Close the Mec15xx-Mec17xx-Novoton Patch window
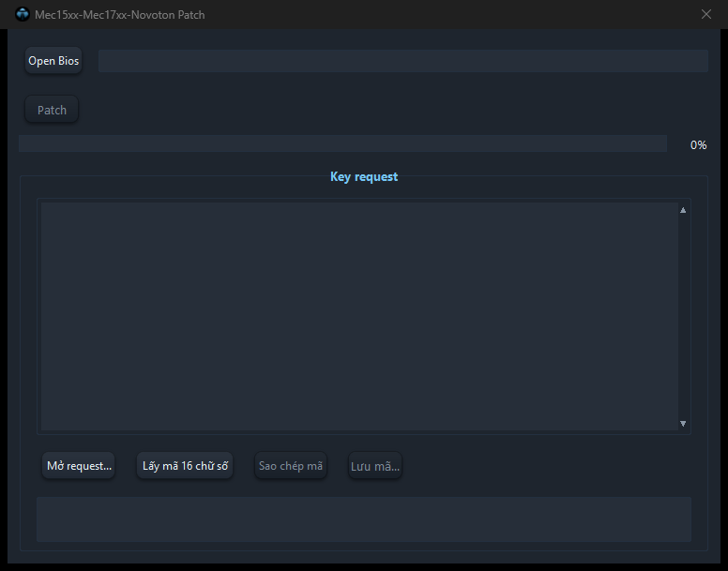728x571 pixels. pos(706,14)
